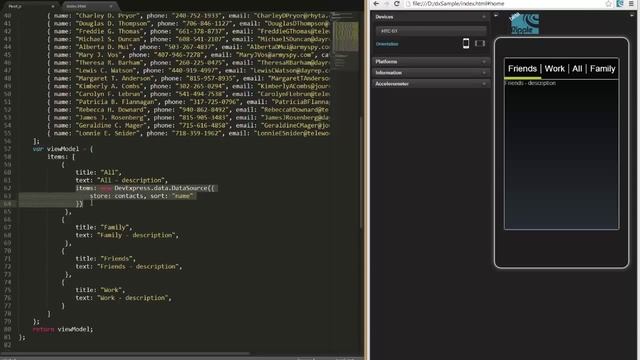Click the 'title: "Work"' code line
This screenshot has height=360, width=640.
click(x=100, y=290)
